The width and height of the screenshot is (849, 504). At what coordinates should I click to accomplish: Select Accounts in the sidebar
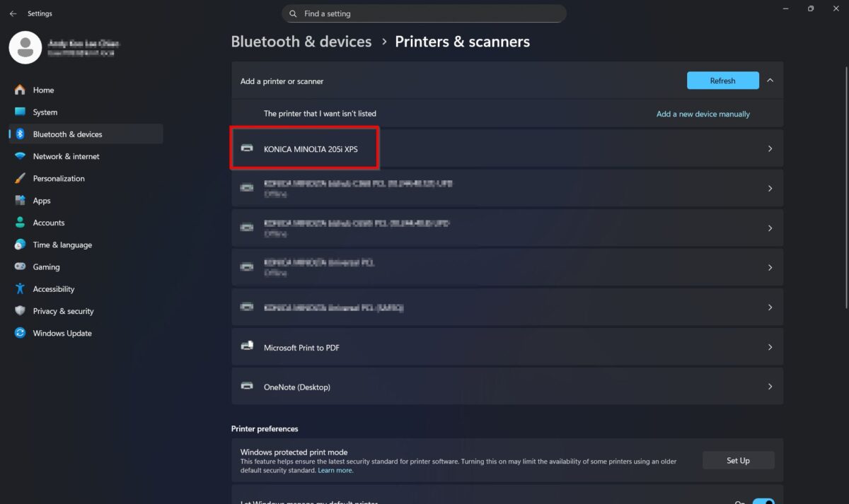point(49,223)
